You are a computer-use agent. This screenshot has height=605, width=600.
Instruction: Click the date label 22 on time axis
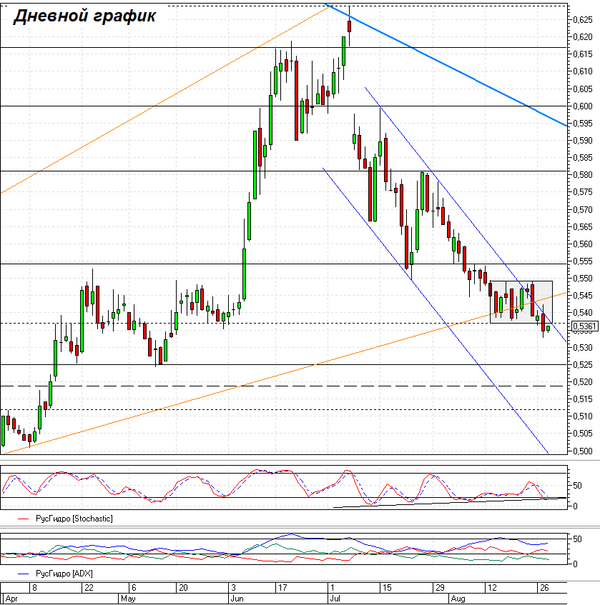[x=89, y=588]
